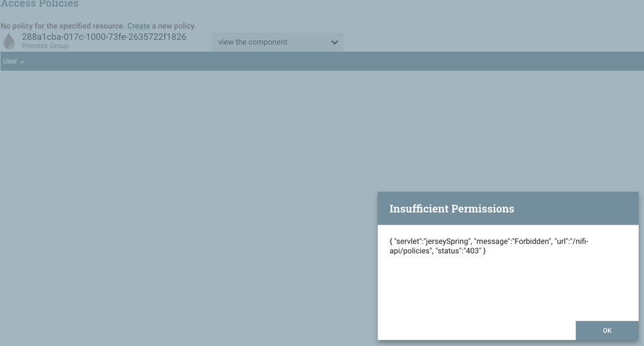Click the User column sort arrow
Image resolution: width=644 pixels, height=346 pixels.
[x=22, y=61]
